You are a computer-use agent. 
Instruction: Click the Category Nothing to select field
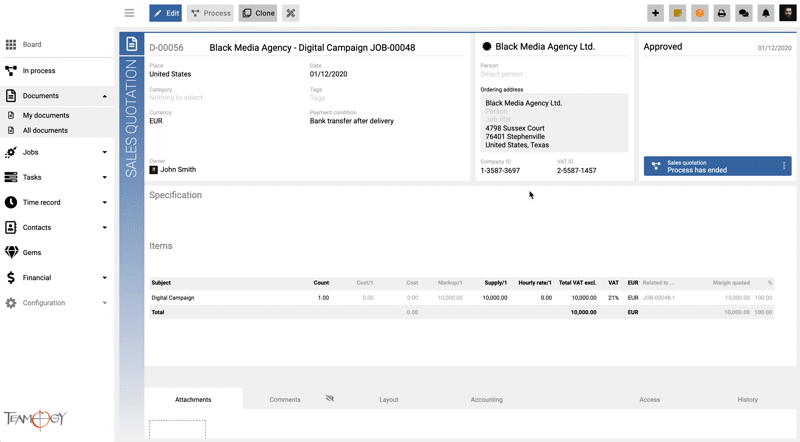click(x=176, y=97)
